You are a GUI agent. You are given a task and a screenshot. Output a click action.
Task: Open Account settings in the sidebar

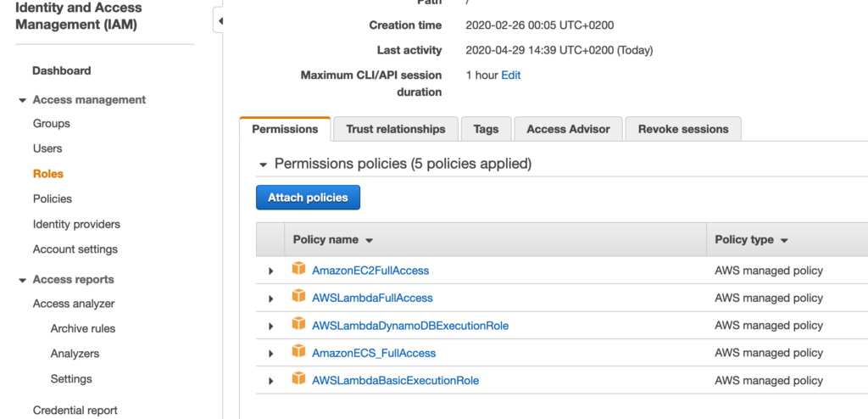[75, 249]
